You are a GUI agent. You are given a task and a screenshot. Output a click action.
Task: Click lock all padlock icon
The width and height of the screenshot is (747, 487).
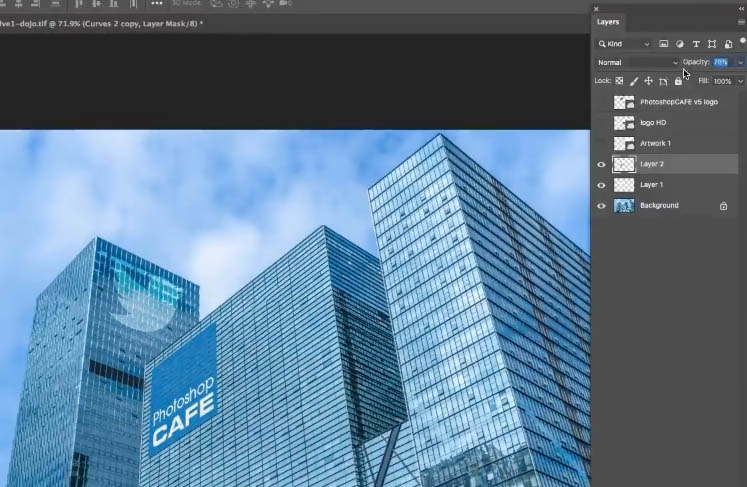[678, 81]
